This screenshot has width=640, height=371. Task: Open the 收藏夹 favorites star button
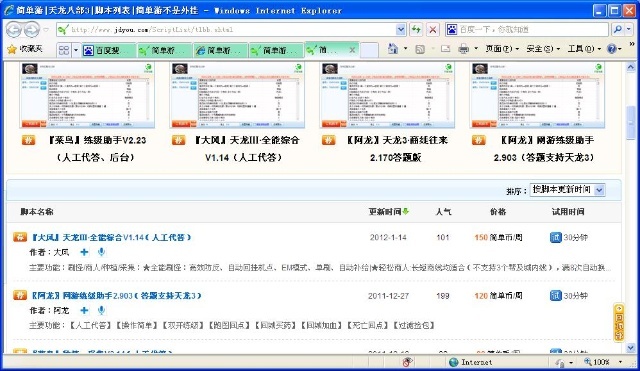[24, 49]
